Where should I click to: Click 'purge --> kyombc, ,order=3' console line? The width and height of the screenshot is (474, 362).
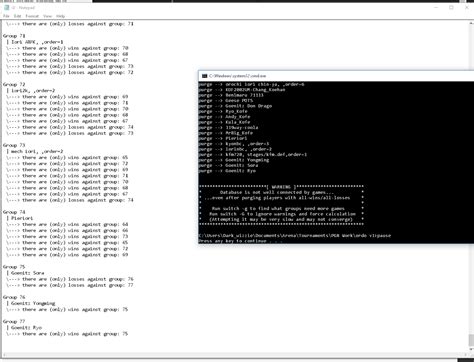tap(234, 144)
